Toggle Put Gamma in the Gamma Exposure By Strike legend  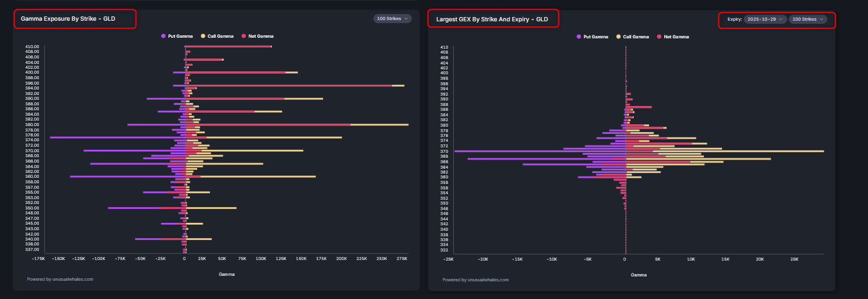click(177, 37)
